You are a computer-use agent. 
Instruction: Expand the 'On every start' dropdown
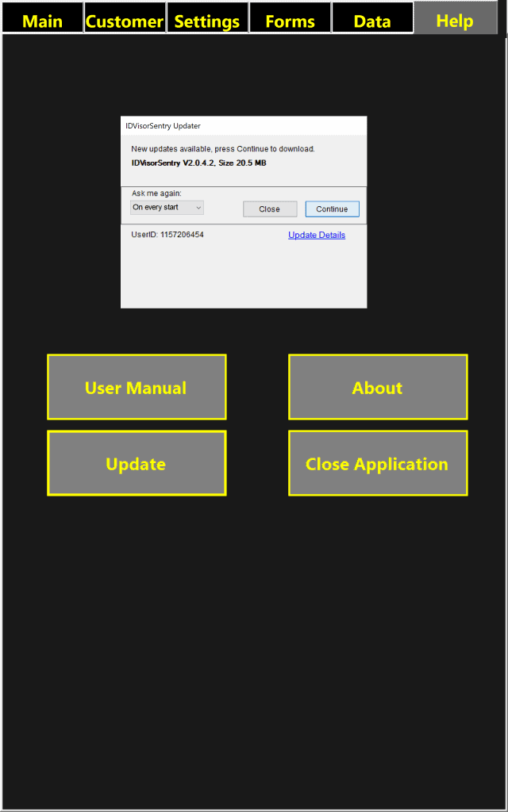coord(167,208)
